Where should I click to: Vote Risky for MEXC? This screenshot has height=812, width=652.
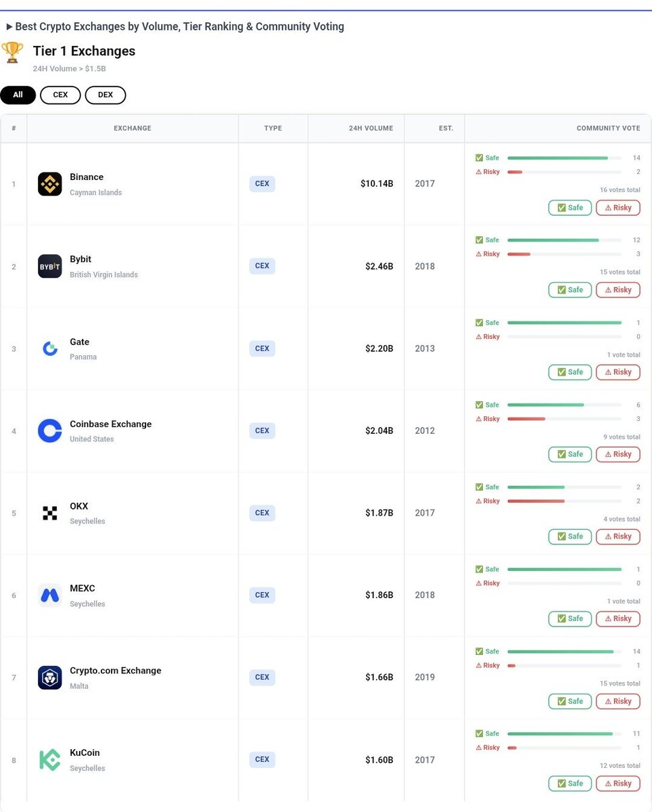pos(618,618)
